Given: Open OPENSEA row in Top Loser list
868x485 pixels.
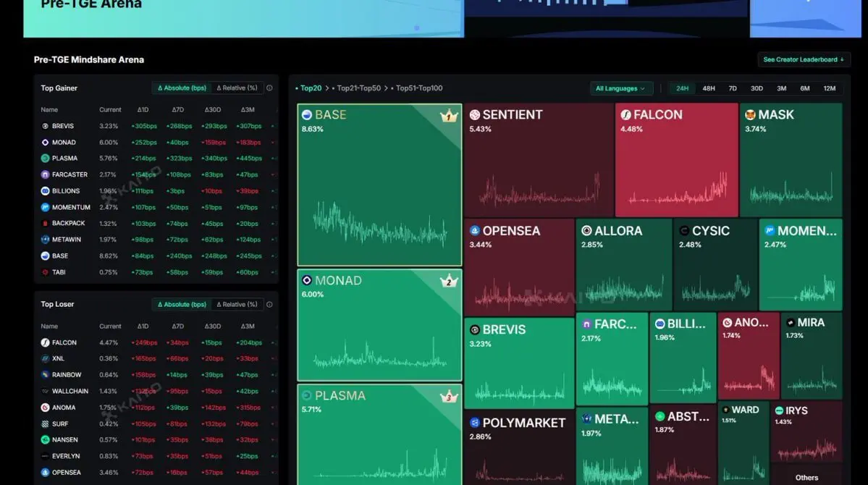Looking at the screenshot, I should [157, 473].
